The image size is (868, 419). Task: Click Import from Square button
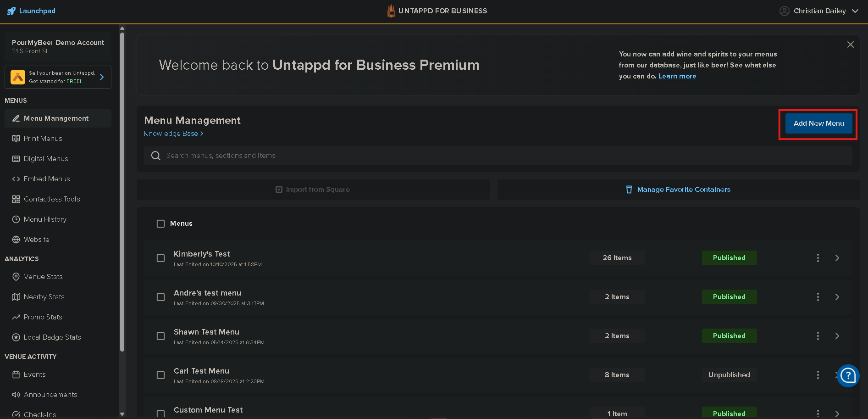tap(313, 190)
